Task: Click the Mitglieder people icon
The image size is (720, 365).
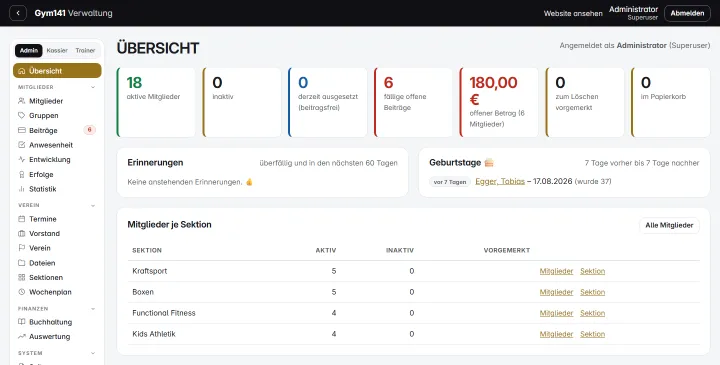Action: pyautogui.click(x=22, y=101)
